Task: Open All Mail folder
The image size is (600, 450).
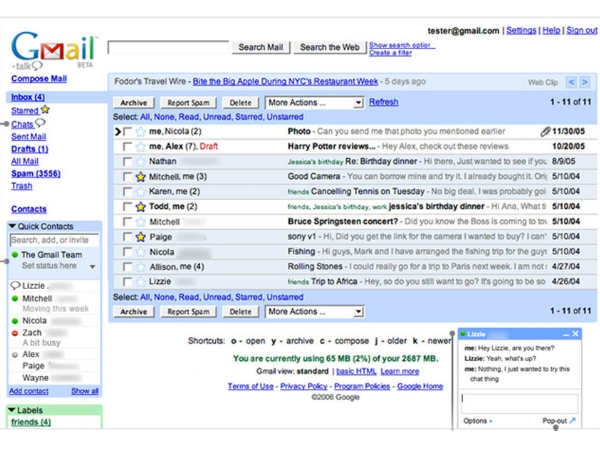Action: coord(25,161)
